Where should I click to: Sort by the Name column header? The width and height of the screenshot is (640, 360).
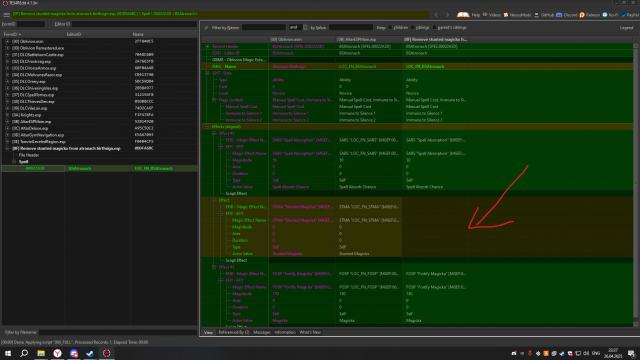pyautogui.click(x=163, y=34)
